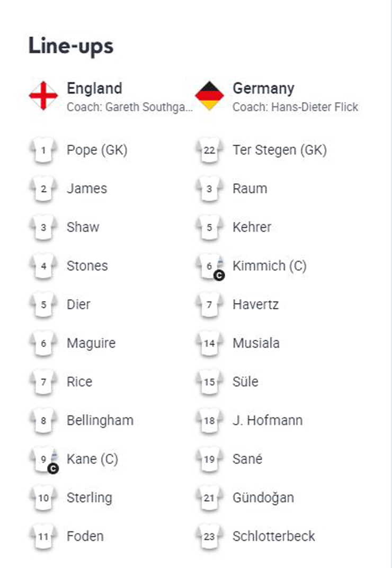Click the truncated Coach: Gareth Southgate text
The height and width of the screenshot is (568, 392).
(129, 107)
